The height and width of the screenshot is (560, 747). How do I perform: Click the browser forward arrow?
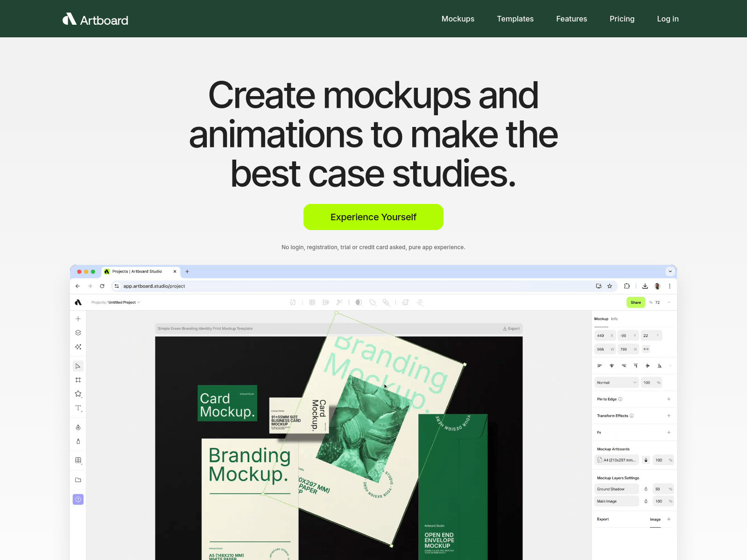pos(90,286)
